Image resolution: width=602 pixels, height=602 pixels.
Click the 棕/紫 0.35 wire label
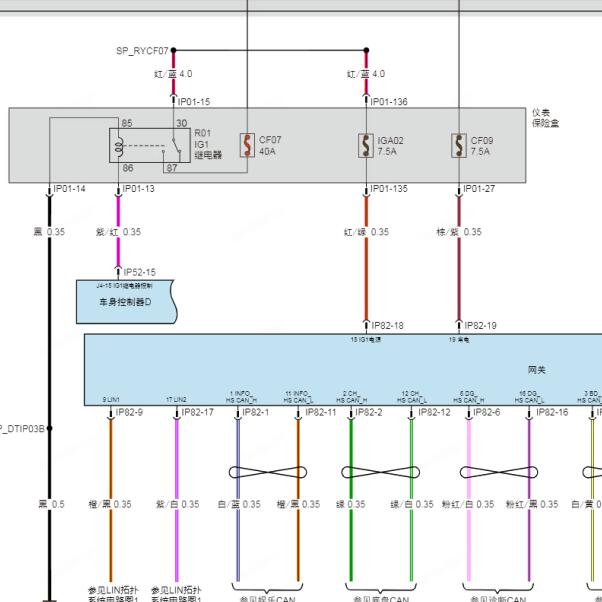click(x=459, y=232)
